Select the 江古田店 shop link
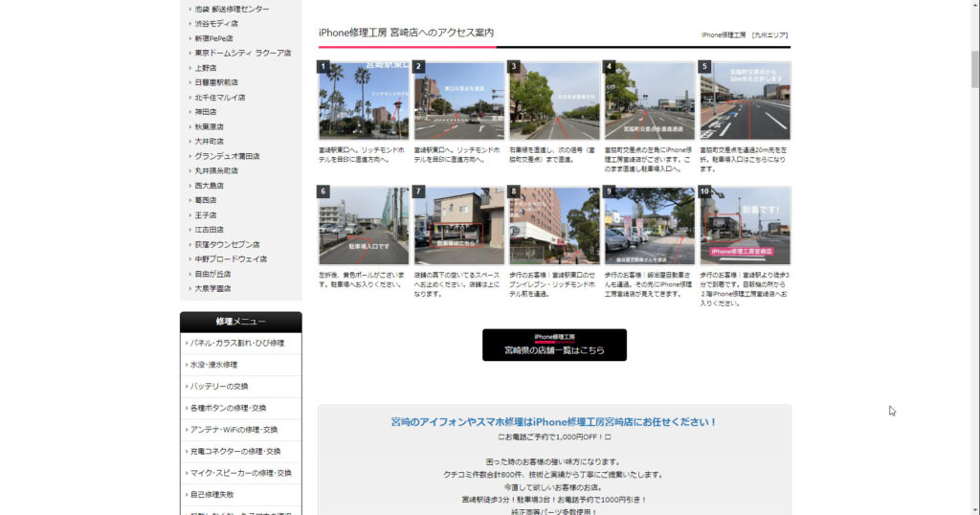 [x=209, y=230]
